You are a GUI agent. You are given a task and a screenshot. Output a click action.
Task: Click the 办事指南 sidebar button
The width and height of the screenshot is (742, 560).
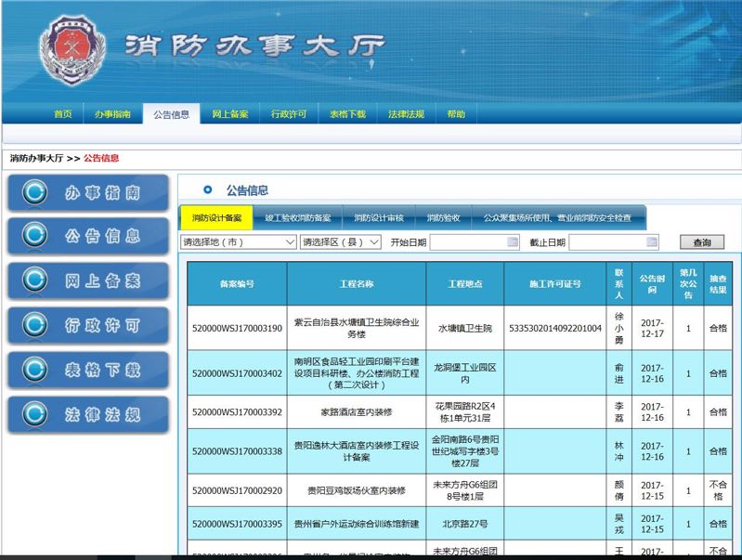point(88,192)
